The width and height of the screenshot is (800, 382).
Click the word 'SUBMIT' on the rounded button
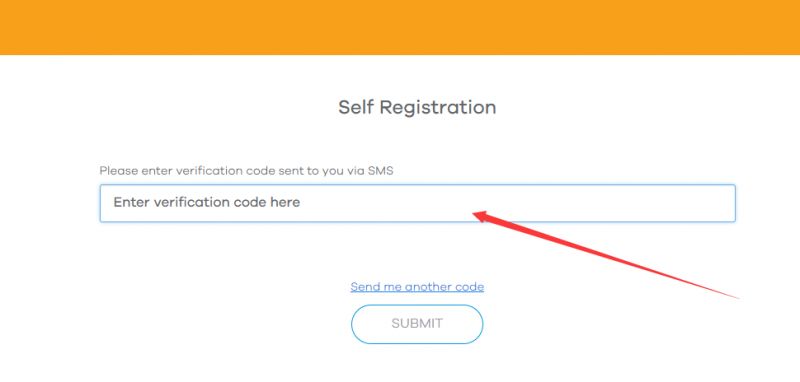(417, 324)
